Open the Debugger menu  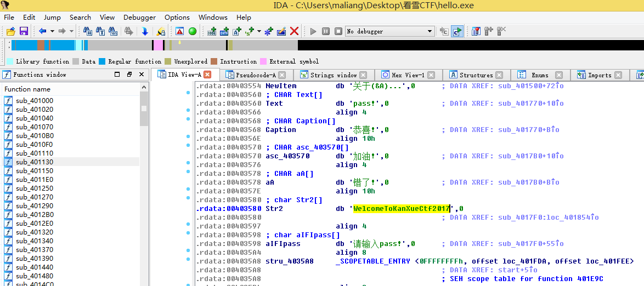(139, 17)
